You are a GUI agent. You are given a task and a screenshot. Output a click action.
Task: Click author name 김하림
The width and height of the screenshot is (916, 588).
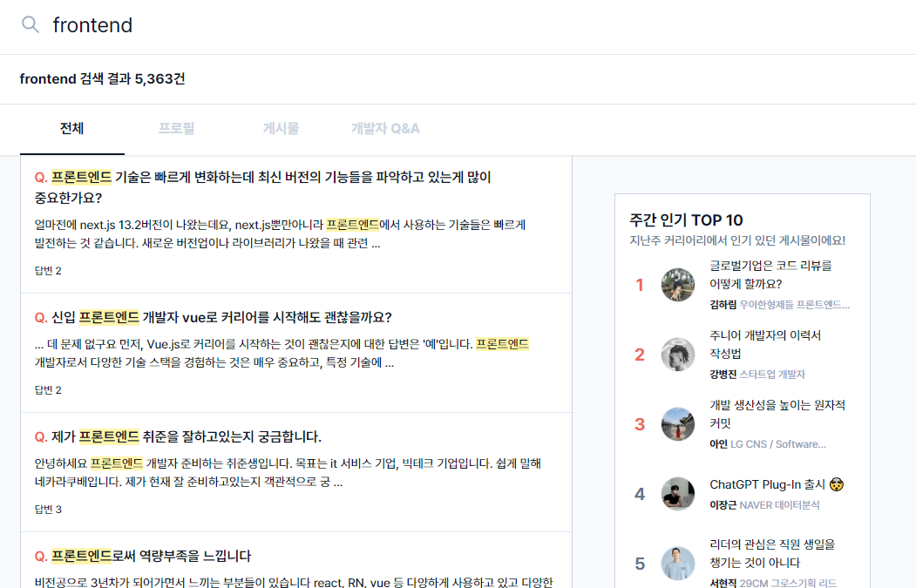pyautogui.click(x=723, y=305)
